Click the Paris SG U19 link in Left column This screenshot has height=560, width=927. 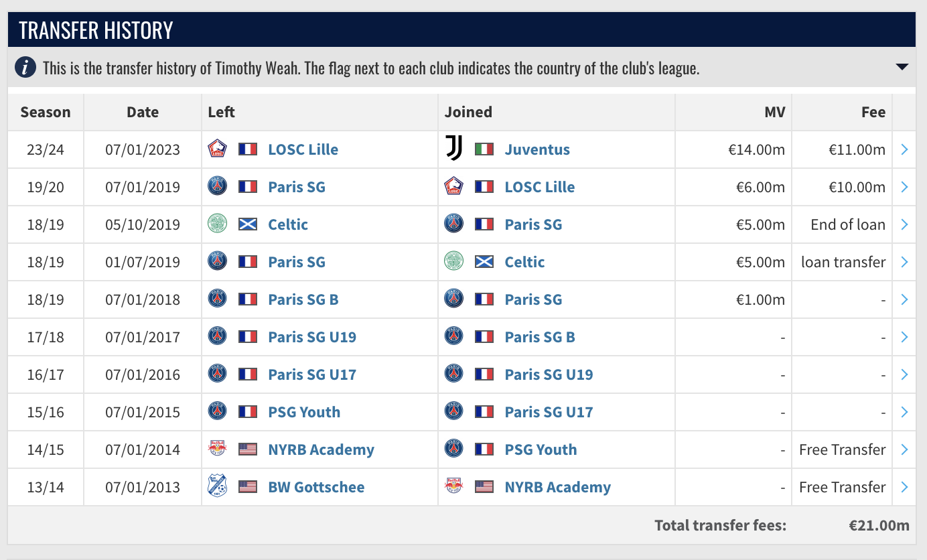tap(312, 337)
